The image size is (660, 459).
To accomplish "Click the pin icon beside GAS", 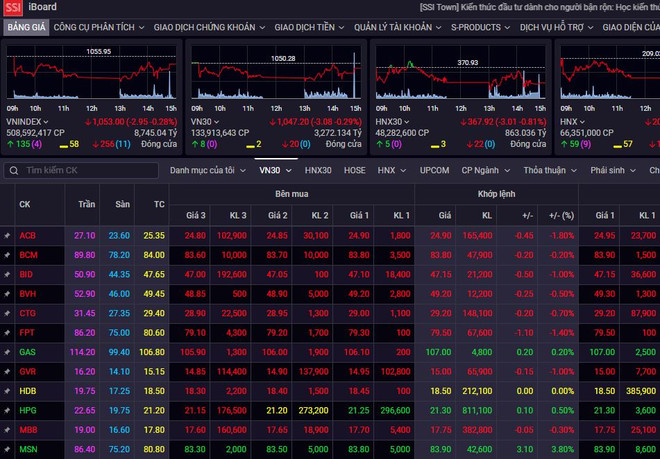I will [x=7, y=352].
